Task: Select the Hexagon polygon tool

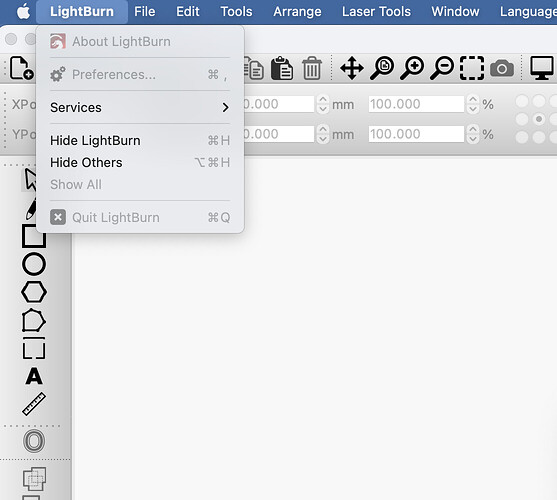Action: [x=34, y=292]
